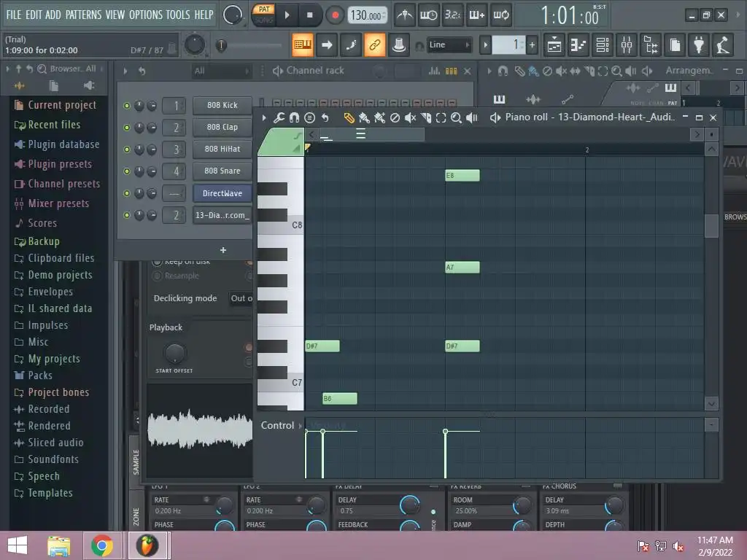
Task: Open Chrome from the Windows taskbar
Action: 101,545
